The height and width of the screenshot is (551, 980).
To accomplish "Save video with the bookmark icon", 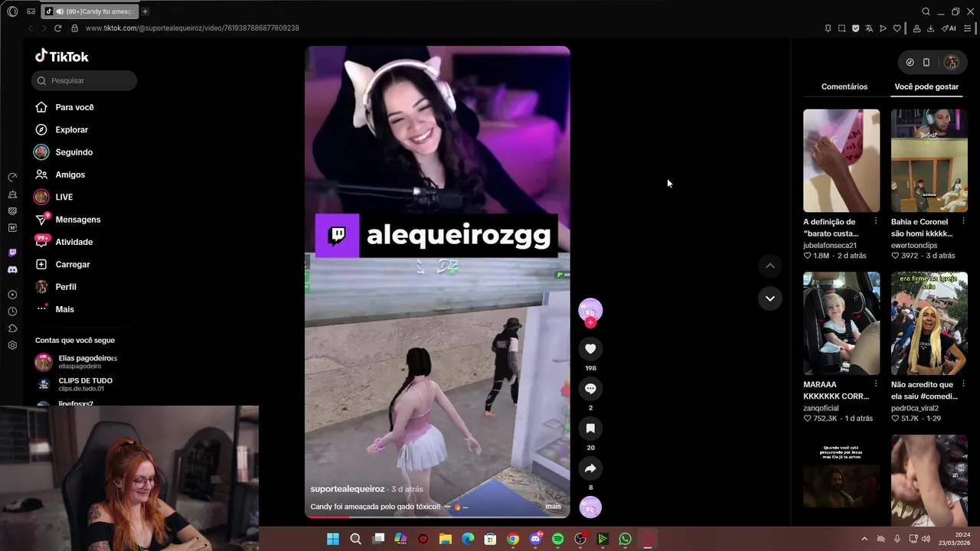I will point(590,429).
